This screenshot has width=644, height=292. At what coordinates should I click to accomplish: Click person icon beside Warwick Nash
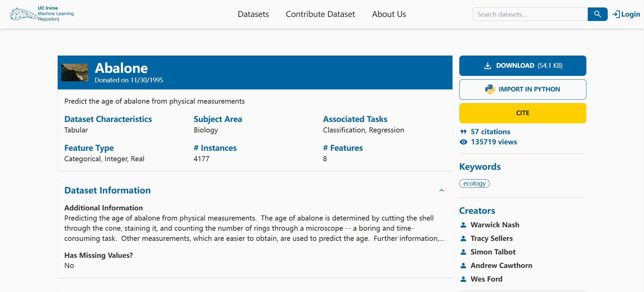pyautogui.click(x=463, y=225)
